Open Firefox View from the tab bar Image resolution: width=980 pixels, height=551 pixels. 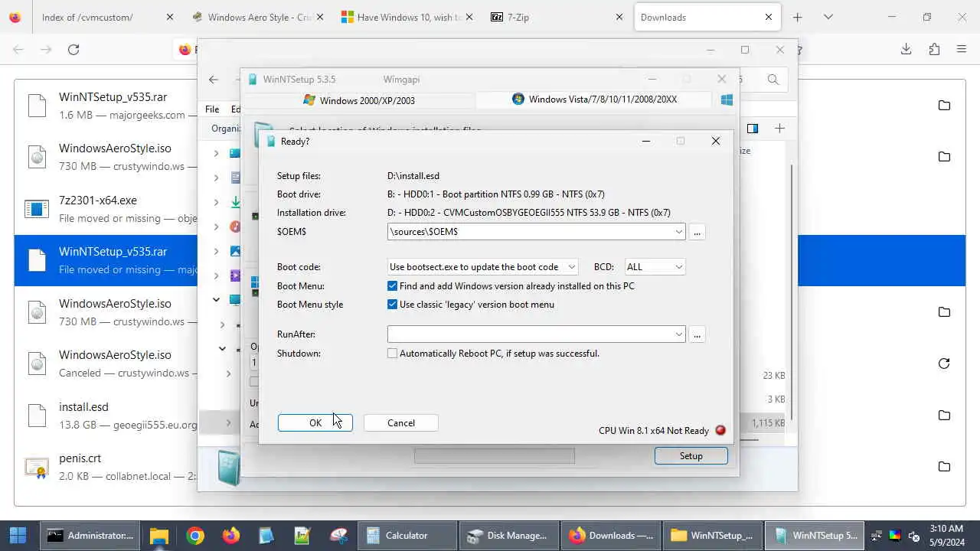(15, 17)
